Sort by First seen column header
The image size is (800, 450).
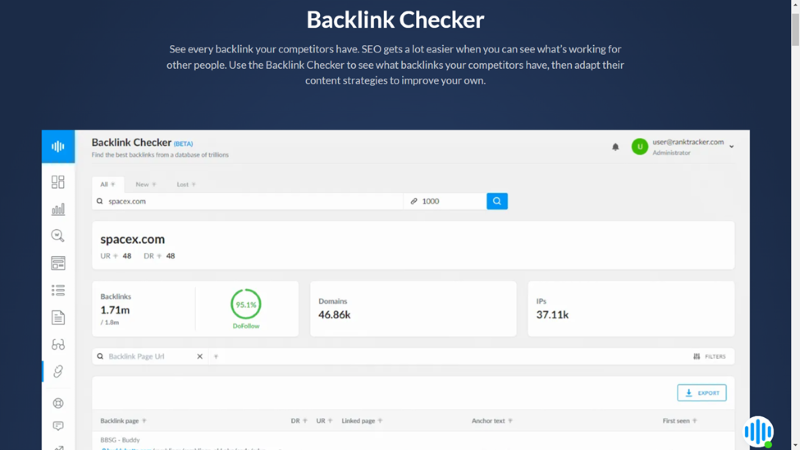pyautogui.click(x=680, y=421)
